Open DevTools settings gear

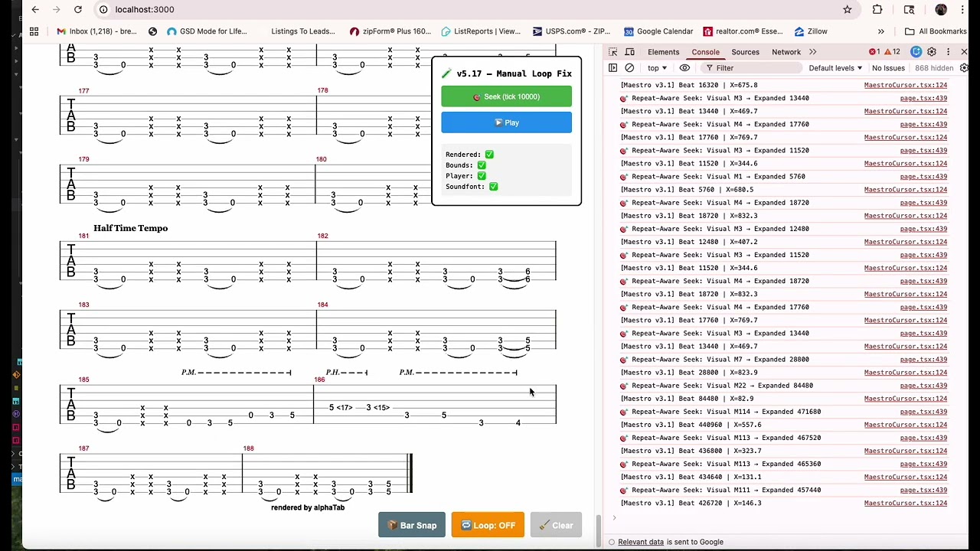pyautogui.click(x=932, y=52)
